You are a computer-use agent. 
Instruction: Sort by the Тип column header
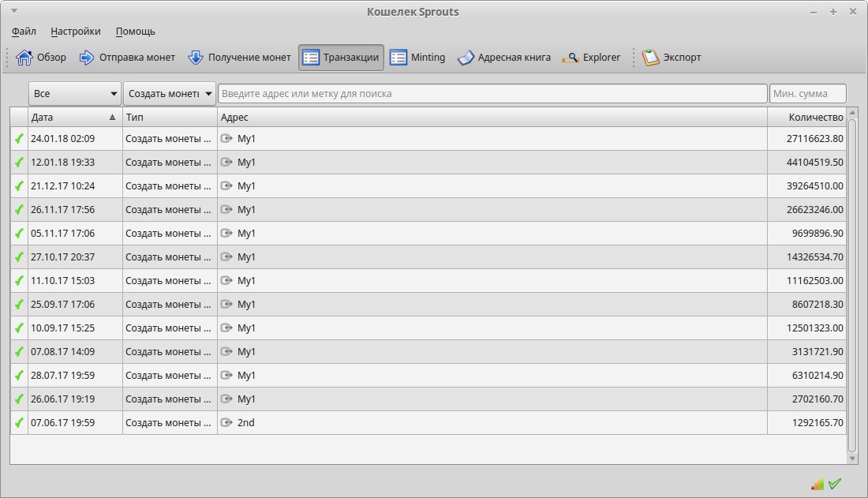coord(170,118)
